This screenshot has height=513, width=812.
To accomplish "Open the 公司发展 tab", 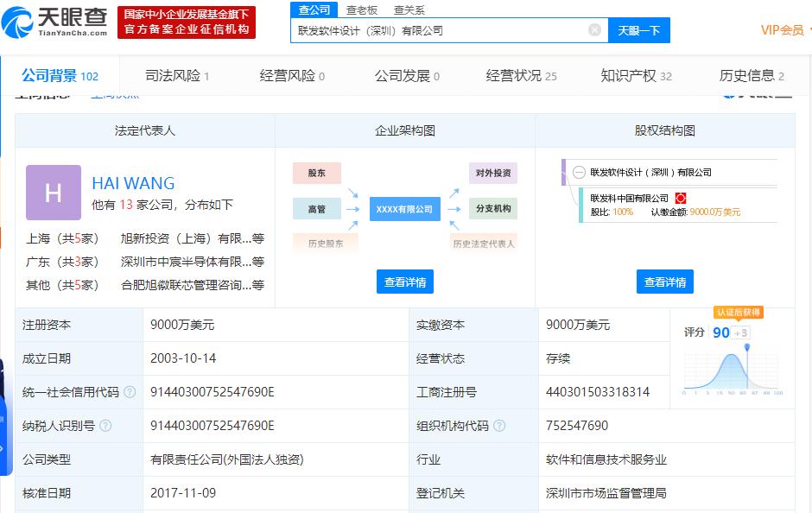I will click(407, 76).
